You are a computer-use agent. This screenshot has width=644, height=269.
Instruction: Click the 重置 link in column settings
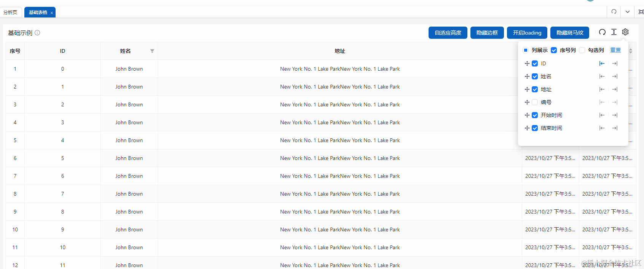[615, 50]
